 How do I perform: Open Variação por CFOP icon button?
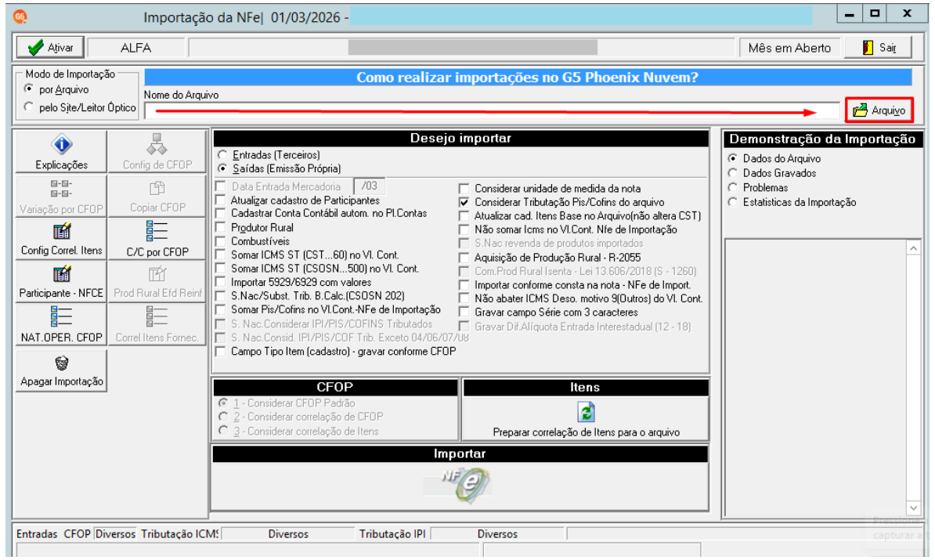(x=61, y=196)
